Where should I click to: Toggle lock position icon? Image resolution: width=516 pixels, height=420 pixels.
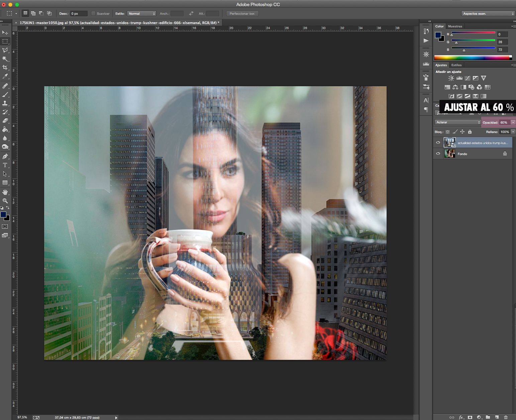[462, 132]
